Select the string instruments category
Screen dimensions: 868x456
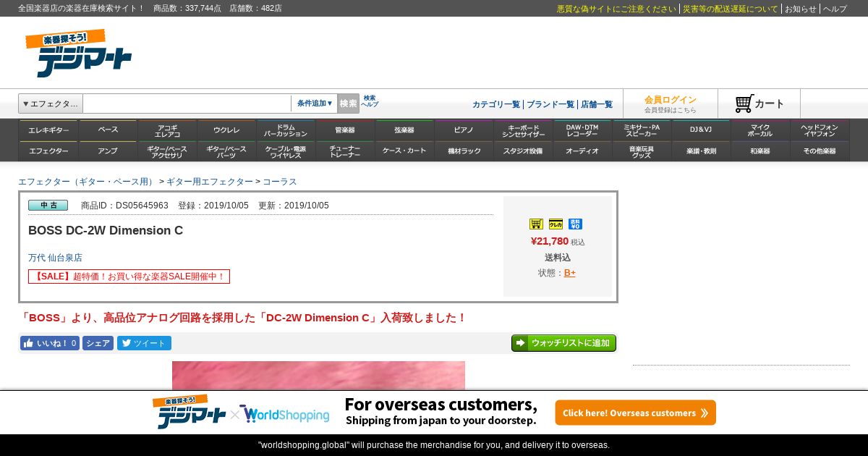(404, 130)
